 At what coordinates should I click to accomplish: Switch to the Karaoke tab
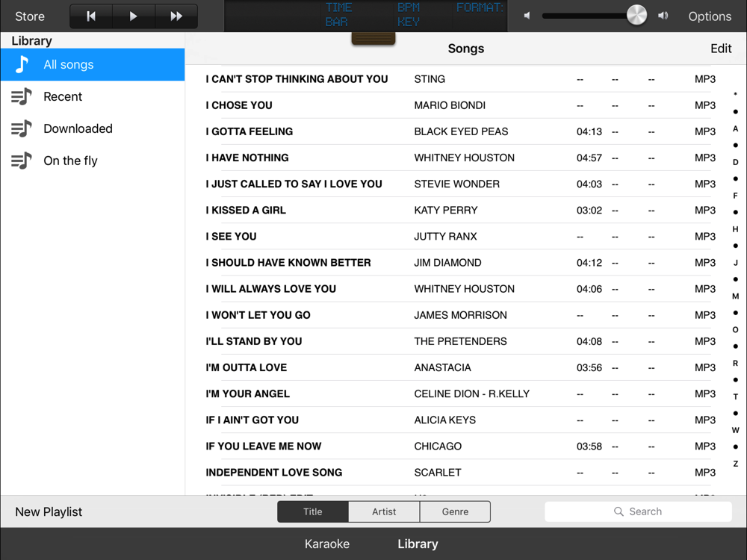(x=327, y=544)
